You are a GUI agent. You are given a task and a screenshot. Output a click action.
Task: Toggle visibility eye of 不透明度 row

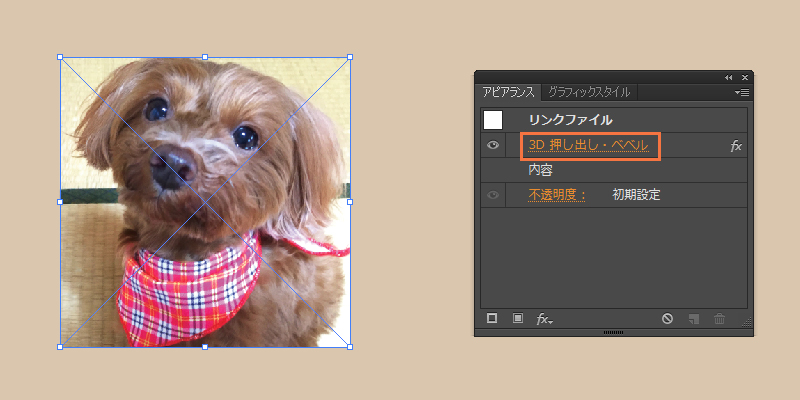pyautogui.click(x=492, y=195)
